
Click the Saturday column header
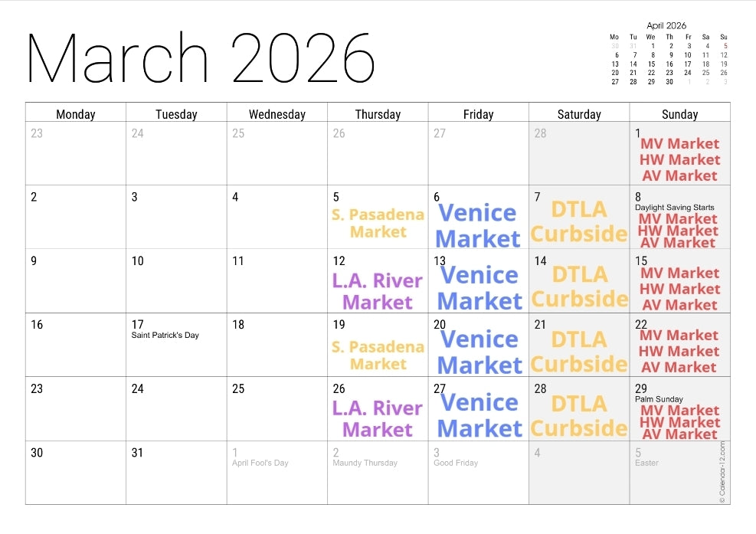click(579, 114)
